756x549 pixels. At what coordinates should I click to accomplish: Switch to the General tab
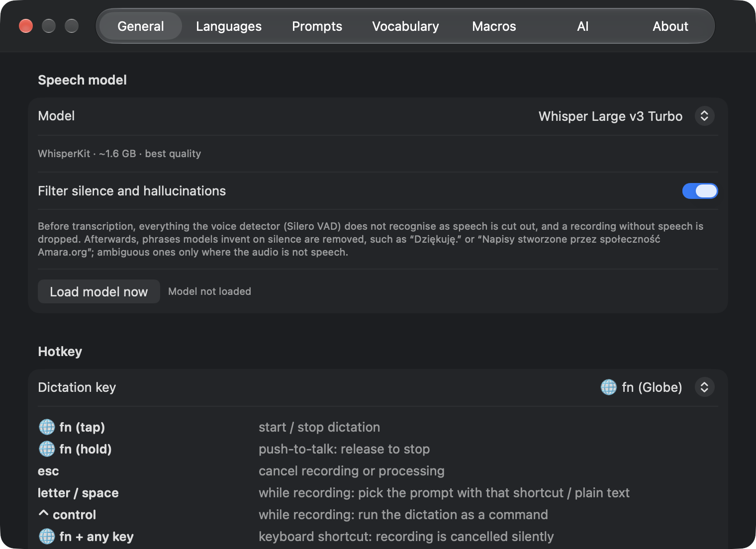[141, 26]
